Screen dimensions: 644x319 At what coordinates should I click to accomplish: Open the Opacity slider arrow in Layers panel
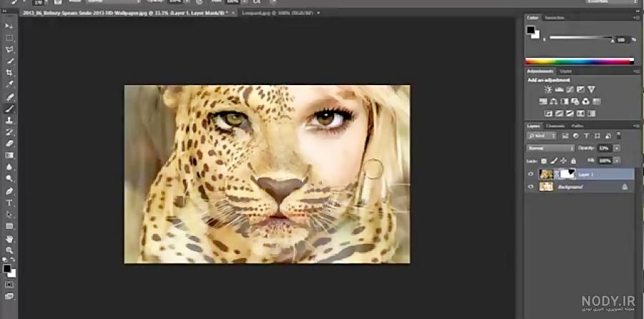(x=617, y=148)
